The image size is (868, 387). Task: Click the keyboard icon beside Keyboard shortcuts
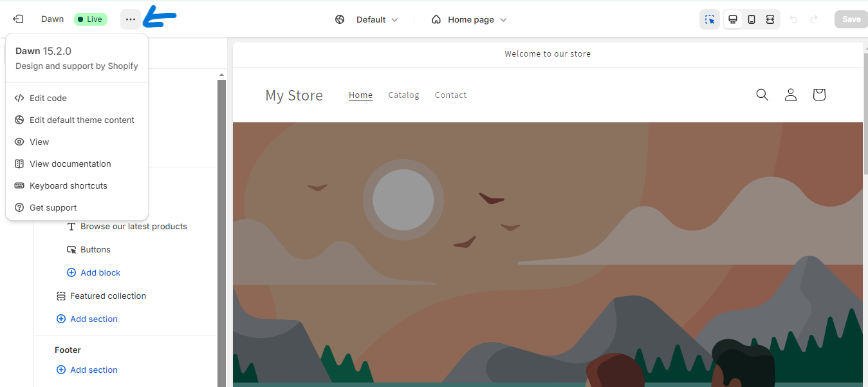19,185
